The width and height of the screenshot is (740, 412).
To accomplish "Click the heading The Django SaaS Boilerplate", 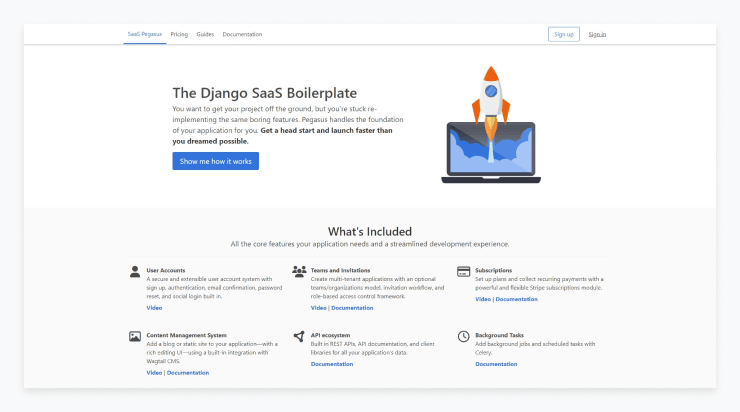I will tap(265, 93).
